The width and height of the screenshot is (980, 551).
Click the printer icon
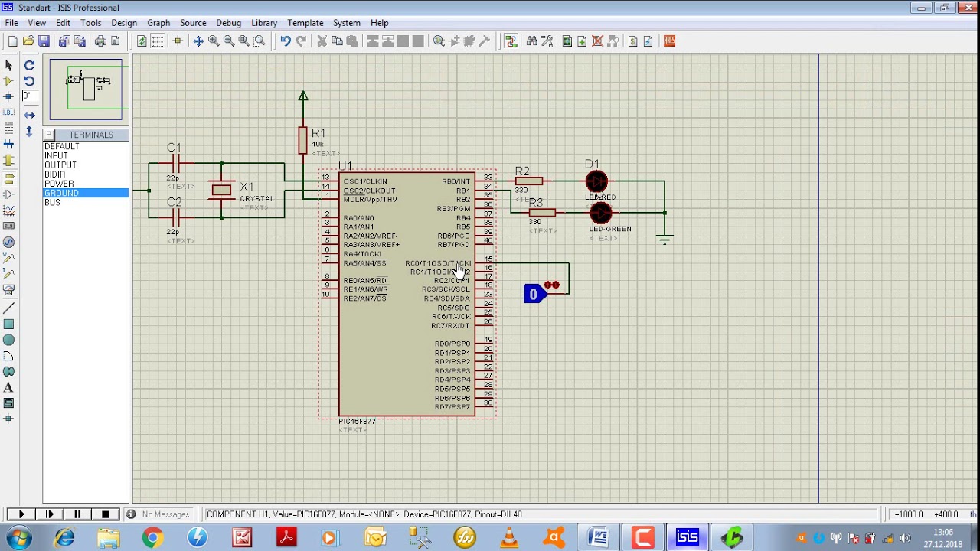pyautogui.click(x=100, y=41)
